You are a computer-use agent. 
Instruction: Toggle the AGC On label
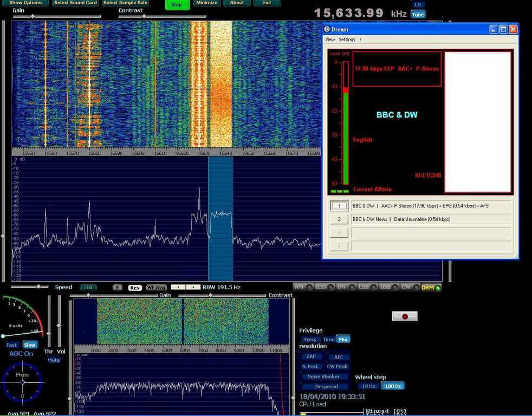(x=21, y=354)
